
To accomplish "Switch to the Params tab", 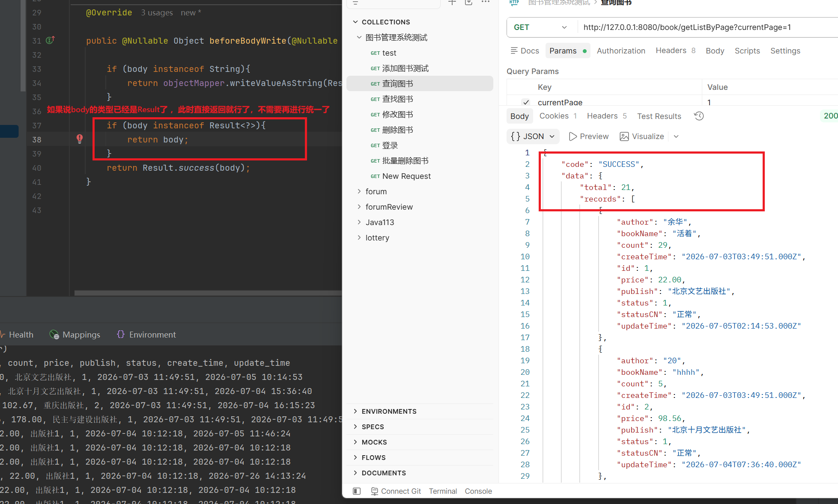I will coord(567,51).
